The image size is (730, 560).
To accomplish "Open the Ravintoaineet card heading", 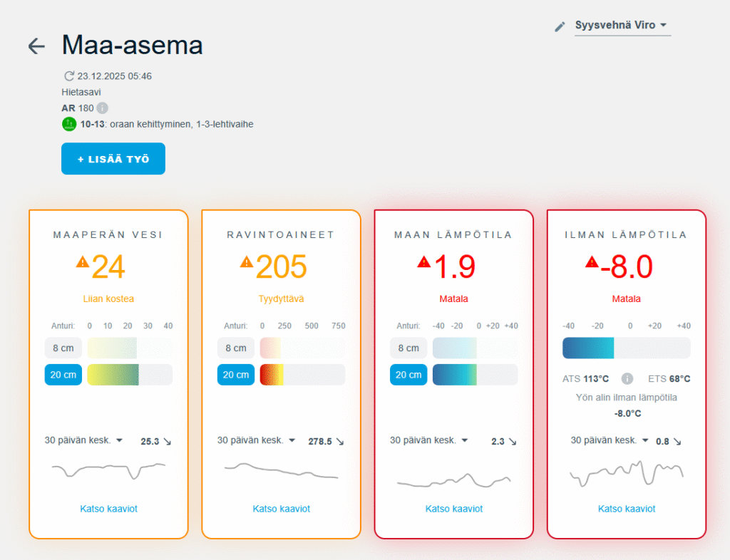I will [x=281, y=234].
